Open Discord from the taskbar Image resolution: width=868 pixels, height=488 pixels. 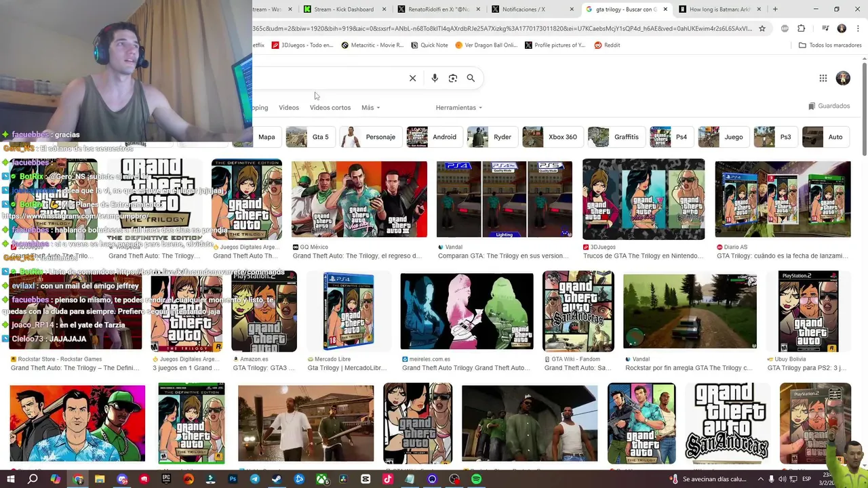coord(122,479)
